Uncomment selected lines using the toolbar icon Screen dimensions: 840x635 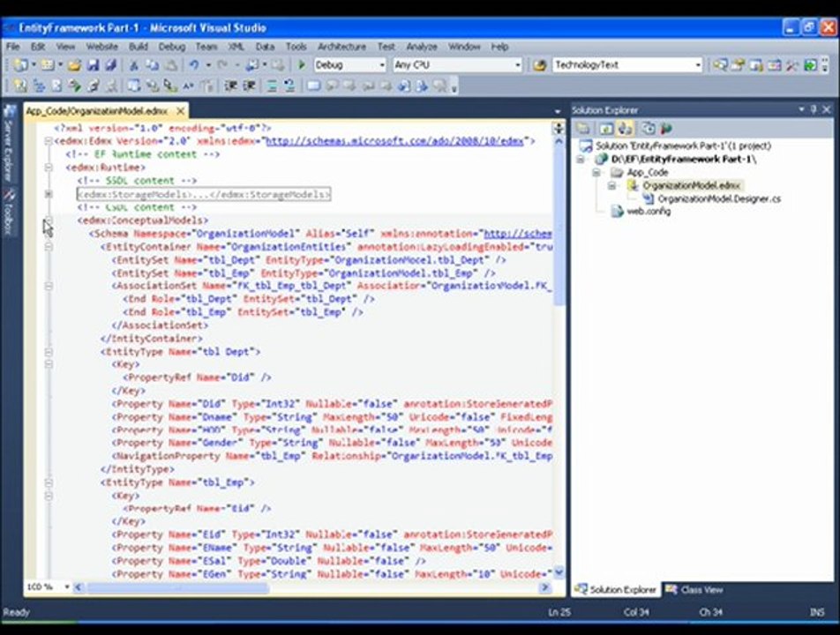point(289,86)
